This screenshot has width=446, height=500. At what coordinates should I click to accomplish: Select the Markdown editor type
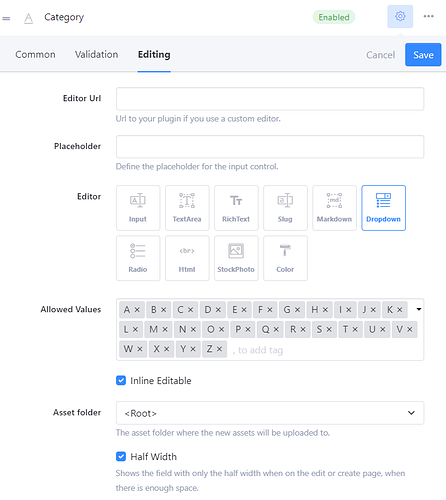tap(334, 208)
